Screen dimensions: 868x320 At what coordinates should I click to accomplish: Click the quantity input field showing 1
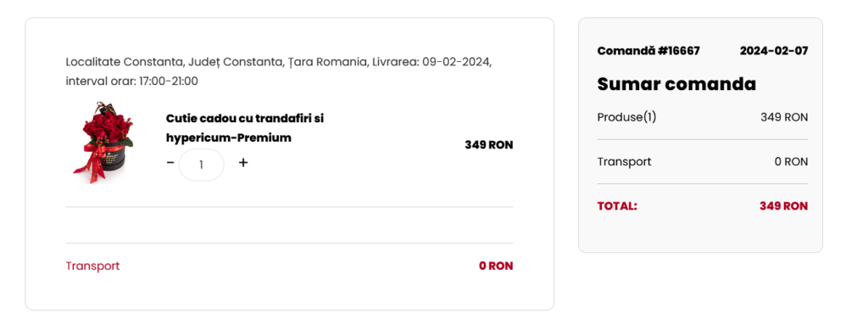(202, 164)
